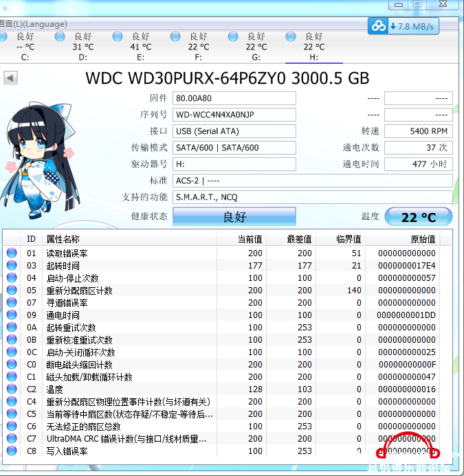Click the 最差值 column header

coord(291,239)
